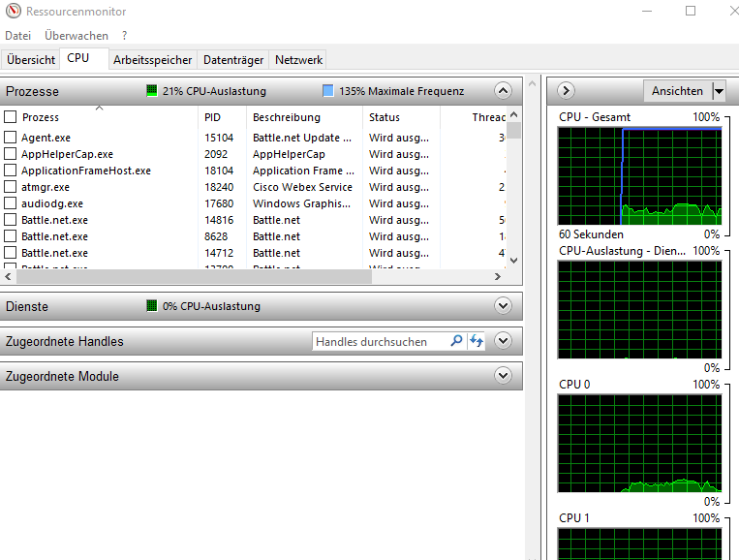The height and width of the screenshot is (560, 739).
Task: Open the ? help menu
Action: (x=124, y=36)
